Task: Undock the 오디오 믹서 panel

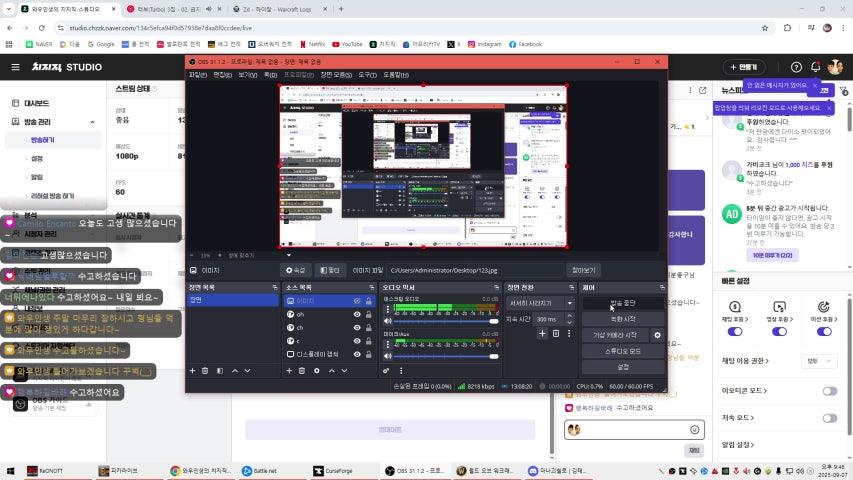Action: (496, 287)
